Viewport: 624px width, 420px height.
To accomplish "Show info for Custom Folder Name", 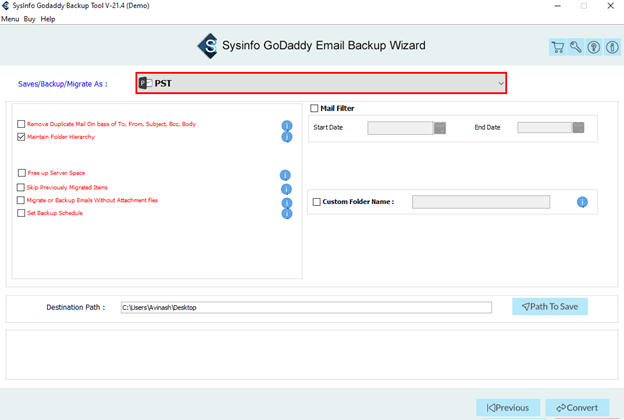I will [582, 202].
